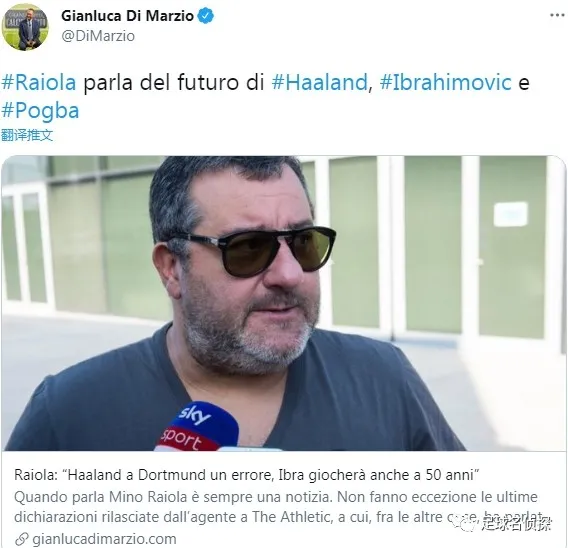Open Gianluca Di Marzio's profile avatar

[25, 29]
